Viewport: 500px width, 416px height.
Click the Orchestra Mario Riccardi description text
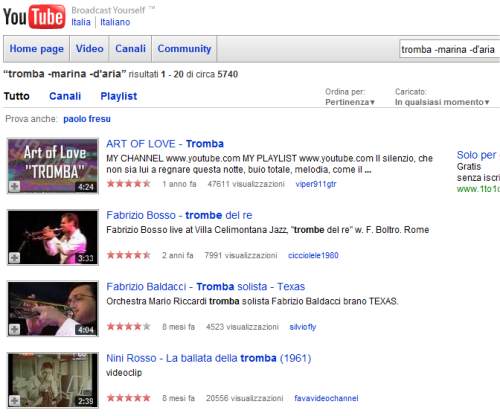[252, 301]
